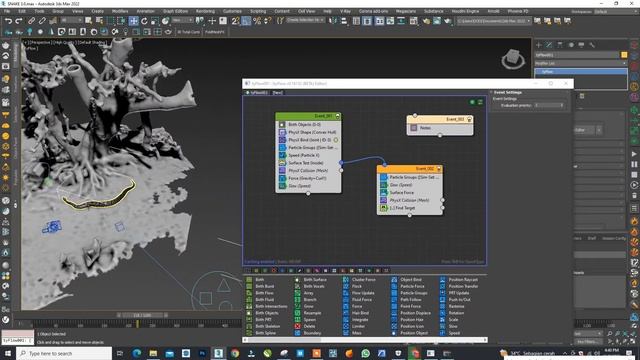The width and height of the screenshot is (640, 360).
Task: Open the Scripting menu
Action: click(258, 11)
